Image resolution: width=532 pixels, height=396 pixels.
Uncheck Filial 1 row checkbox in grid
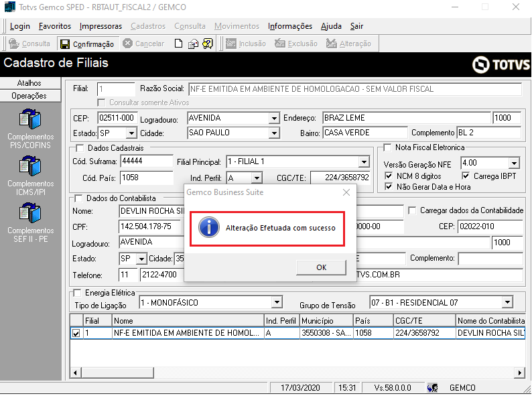pyautogui.click(x=76, y=333)
